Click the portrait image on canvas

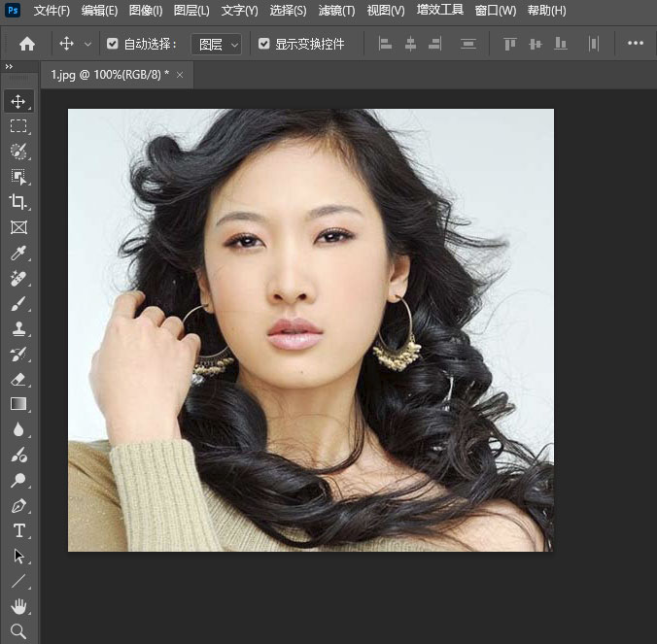click(x=310, y=330)
